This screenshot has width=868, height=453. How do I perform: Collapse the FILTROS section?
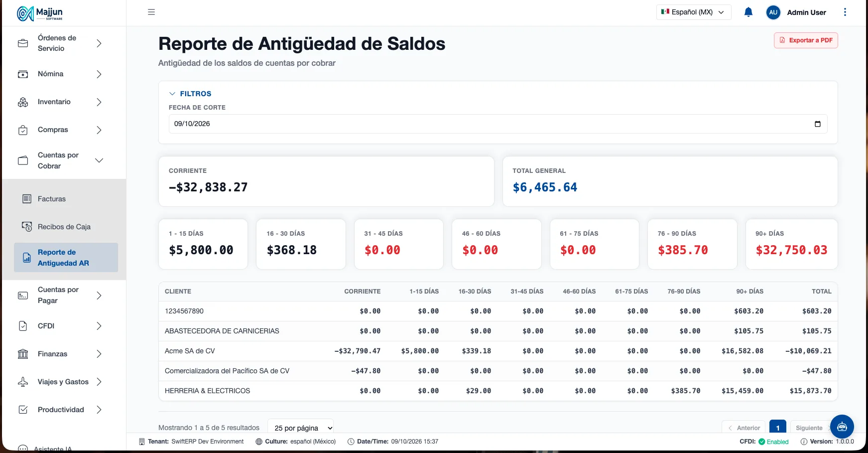[190, 94]
